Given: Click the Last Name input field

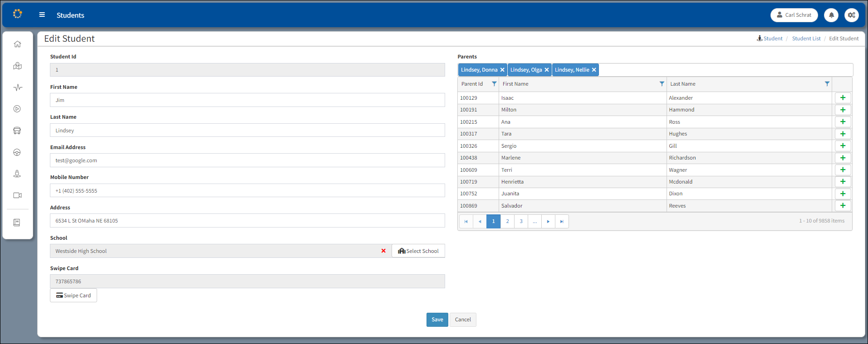Looking at the screenshot, I should pyautogui.click(x=247, y=131).
